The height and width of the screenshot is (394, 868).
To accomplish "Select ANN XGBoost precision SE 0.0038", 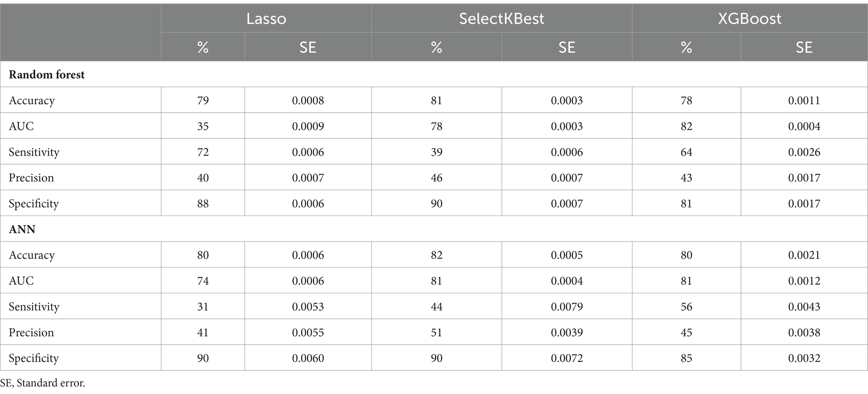I will (804, 332).
